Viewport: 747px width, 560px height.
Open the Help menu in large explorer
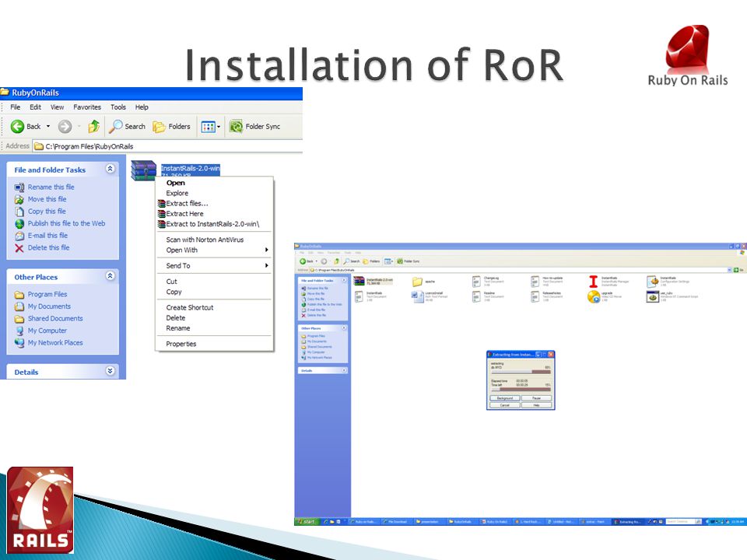tap(142, 107)
